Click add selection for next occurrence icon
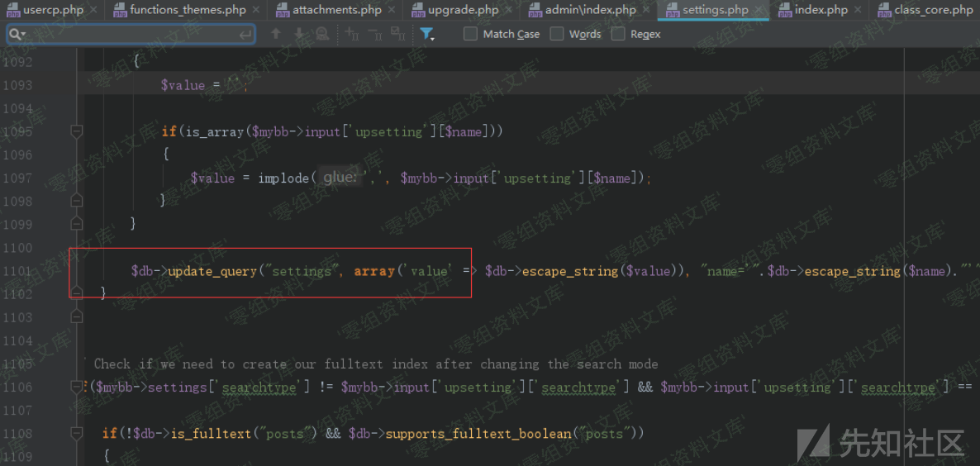 [x=353, y=34]
